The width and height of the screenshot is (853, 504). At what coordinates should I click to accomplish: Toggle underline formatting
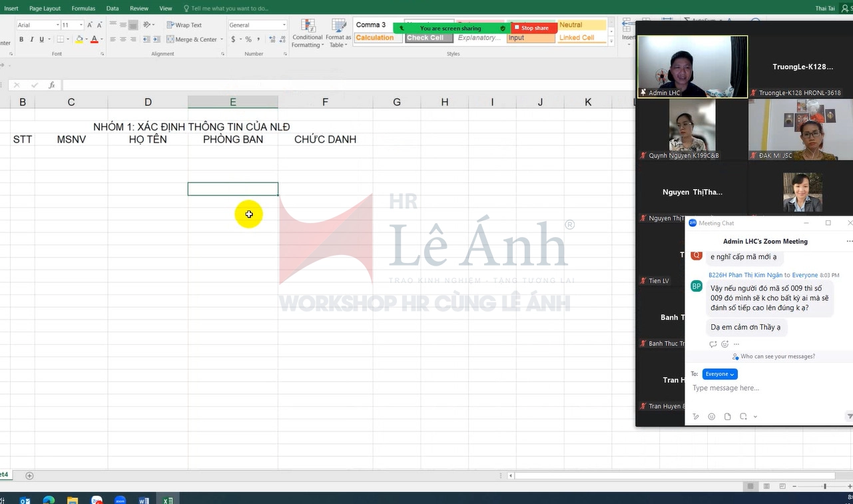(41, 39)
